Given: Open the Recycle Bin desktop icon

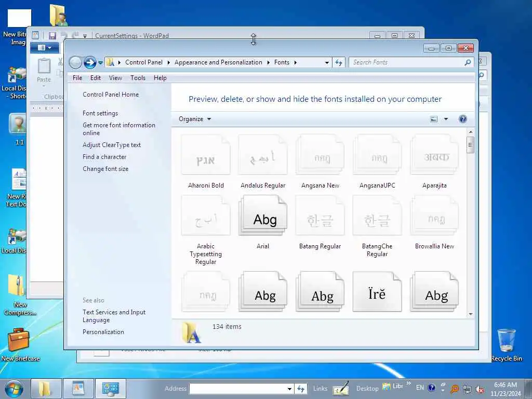Looking at the screenshot, I should pos(507,345).
